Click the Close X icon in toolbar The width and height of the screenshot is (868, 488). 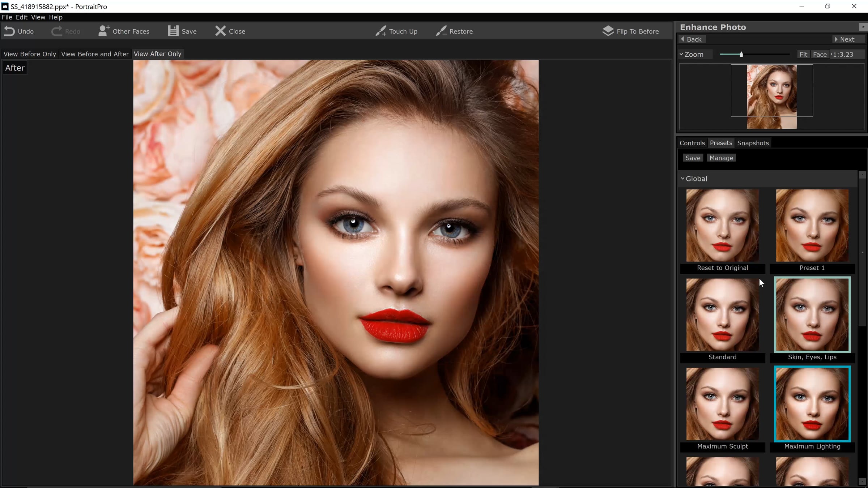tap(220, 31)
